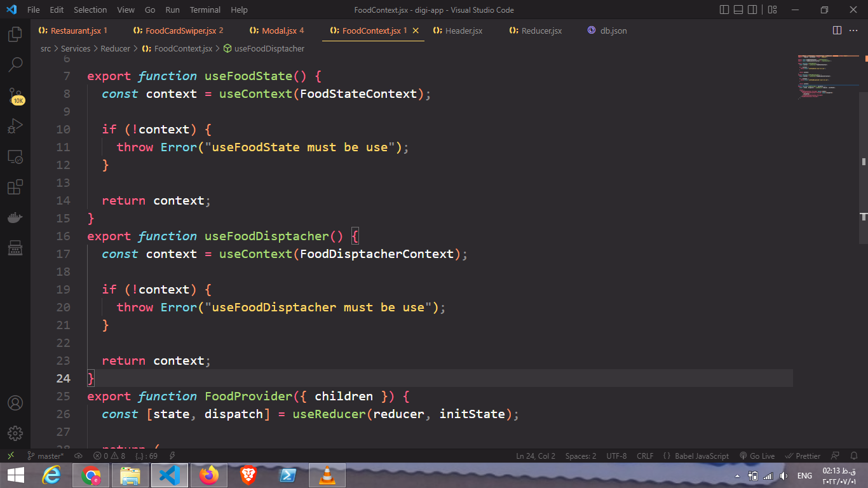Change encoding via UTF-8 status item
The height and width of the screenshot is (488, 868).
(x=616, y=456)
